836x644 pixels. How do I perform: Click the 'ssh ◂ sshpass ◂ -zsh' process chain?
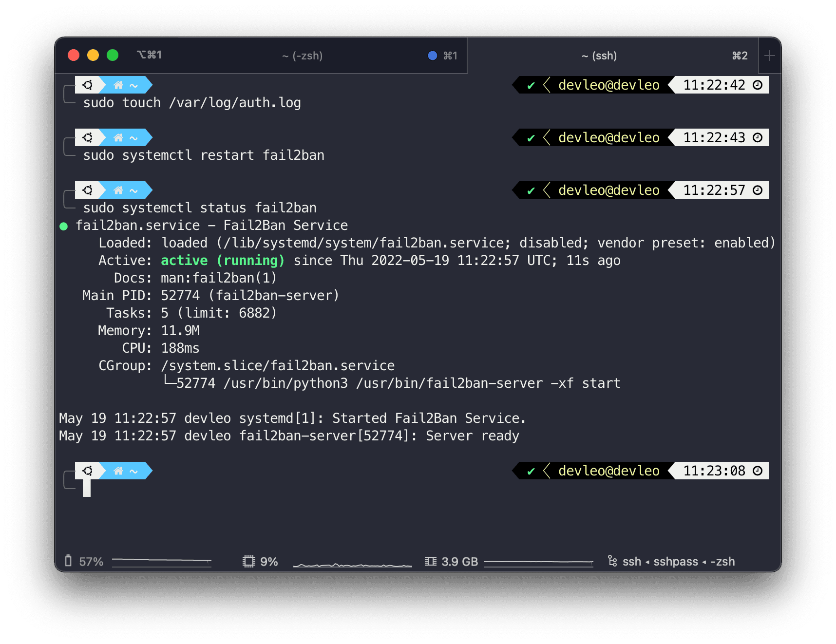click(x=679, y=562)
